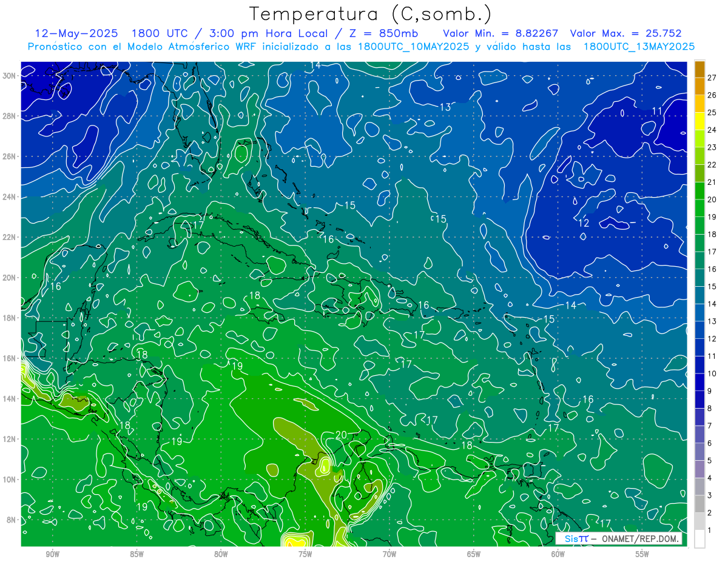Click the '8N' latitude axis label
Viewport: 728px width, 562px height.
coord(11,520)
